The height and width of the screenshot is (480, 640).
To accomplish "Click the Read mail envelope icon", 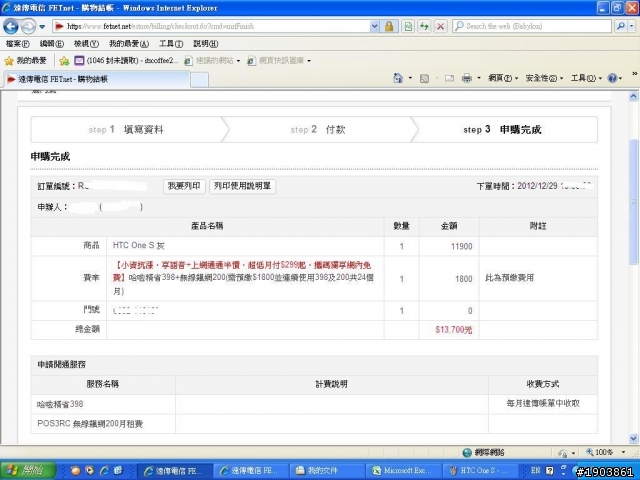I will click(x=449, y=78).
